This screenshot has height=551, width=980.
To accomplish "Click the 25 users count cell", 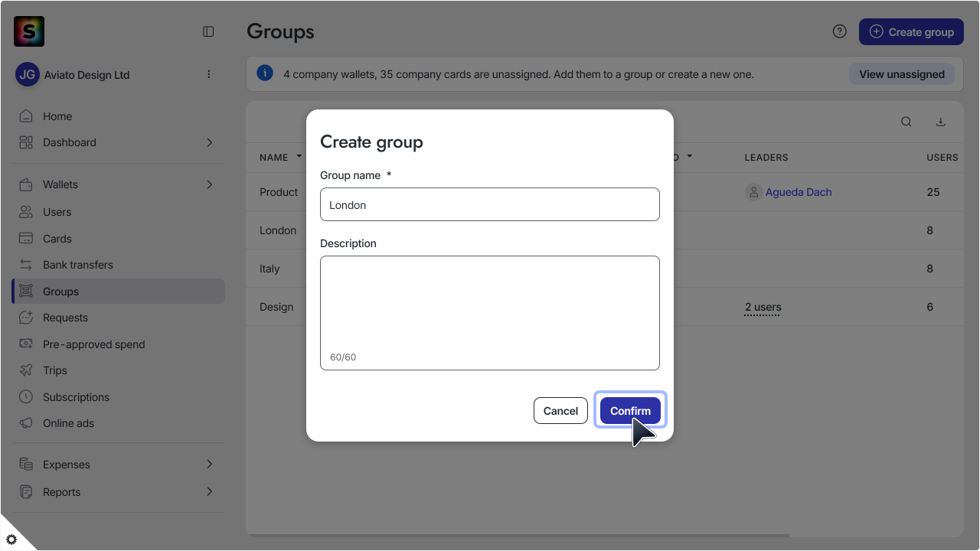I will (933, 192).
